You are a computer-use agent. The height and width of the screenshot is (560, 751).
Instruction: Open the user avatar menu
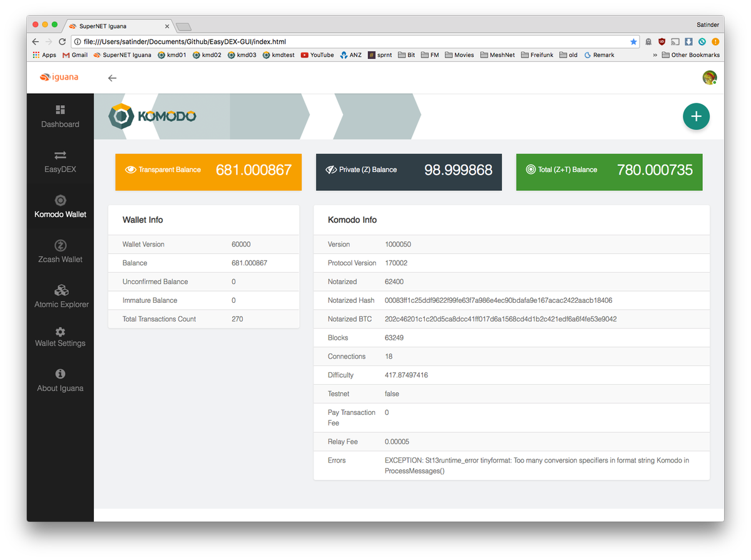(x=709, y=78)
